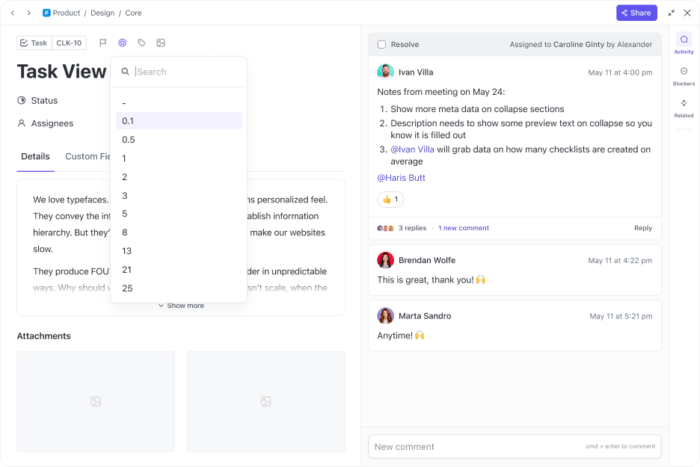The height and width of the screenshot is (467, 700).
Task: Click the Share button
Action: click(636, 13)
